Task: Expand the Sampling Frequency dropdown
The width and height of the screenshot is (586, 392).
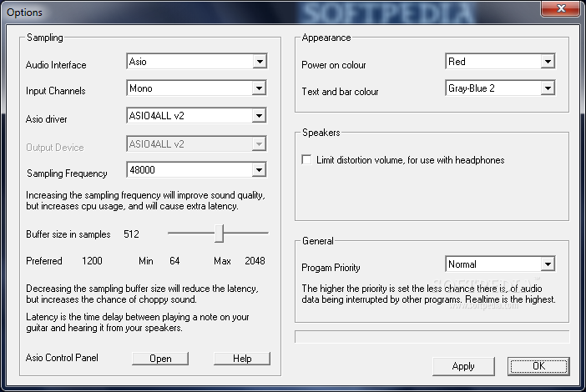Action: point(260,171)
